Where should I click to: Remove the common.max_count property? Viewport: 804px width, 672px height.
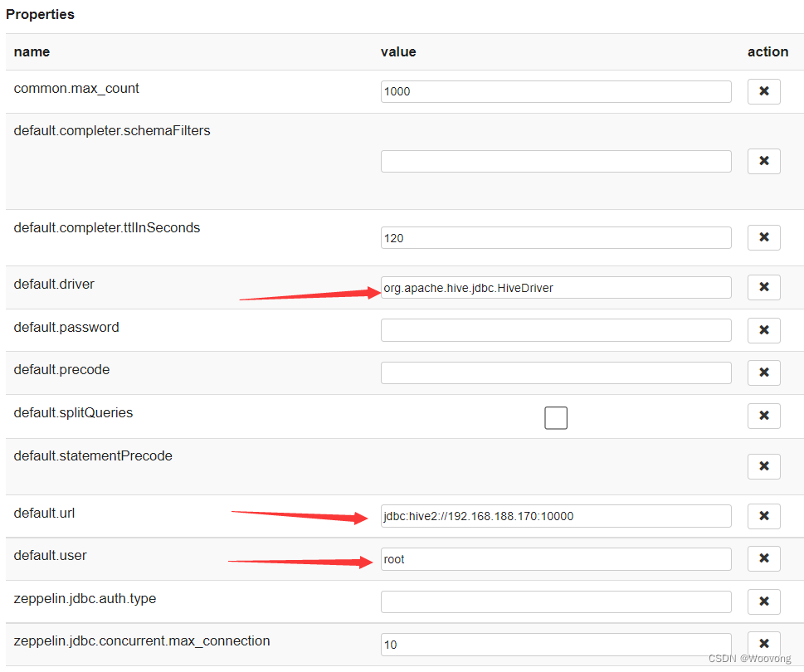pos(763,91)
